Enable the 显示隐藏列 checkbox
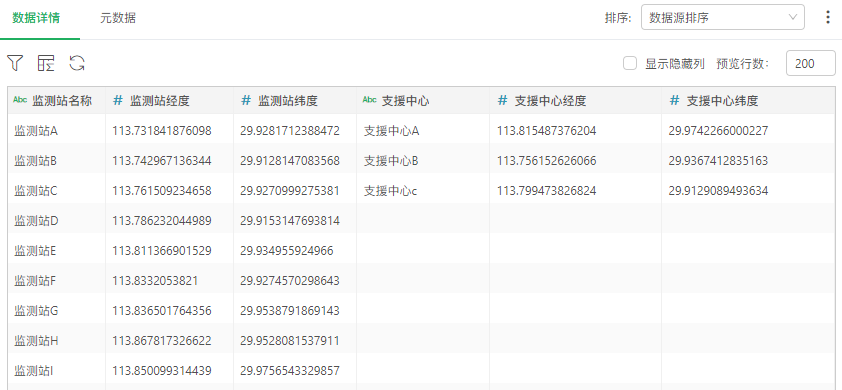Screen dimensions: 842x390 [x=630, y=63]
